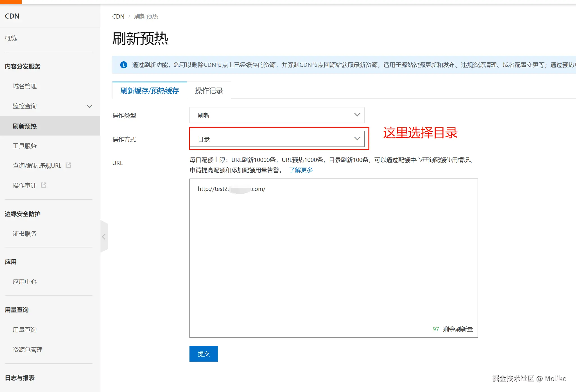The width and height of the screenshot is (576, 392).
Task: Click CDN in the breadcrumb
Action: click(x=118, y=16)
